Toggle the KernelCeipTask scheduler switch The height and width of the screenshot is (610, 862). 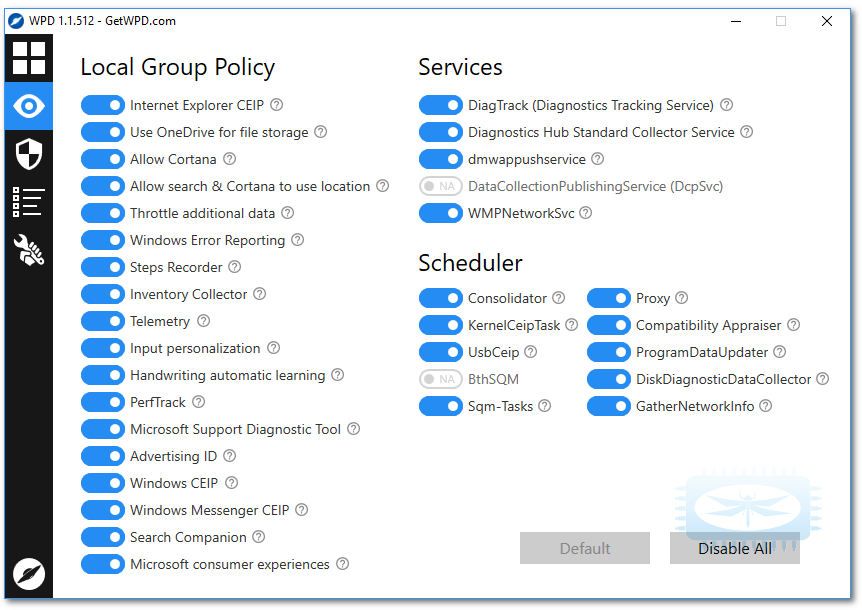click(x=441, y=325)
